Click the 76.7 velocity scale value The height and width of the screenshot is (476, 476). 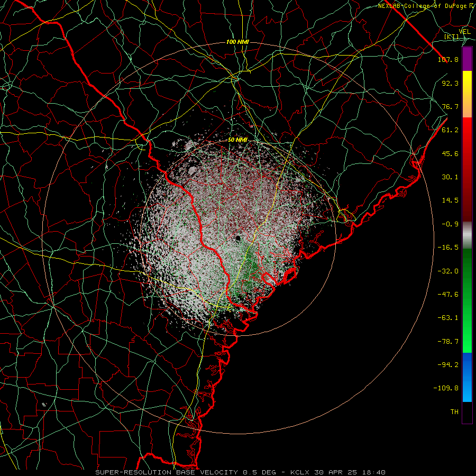(x=450, y=106)
